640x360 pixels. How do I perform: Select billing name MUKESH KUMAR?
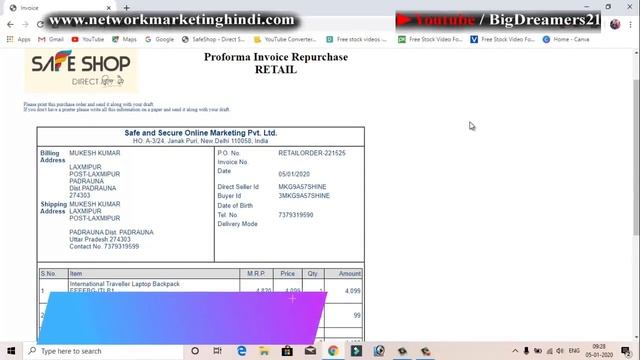(95, 153)
